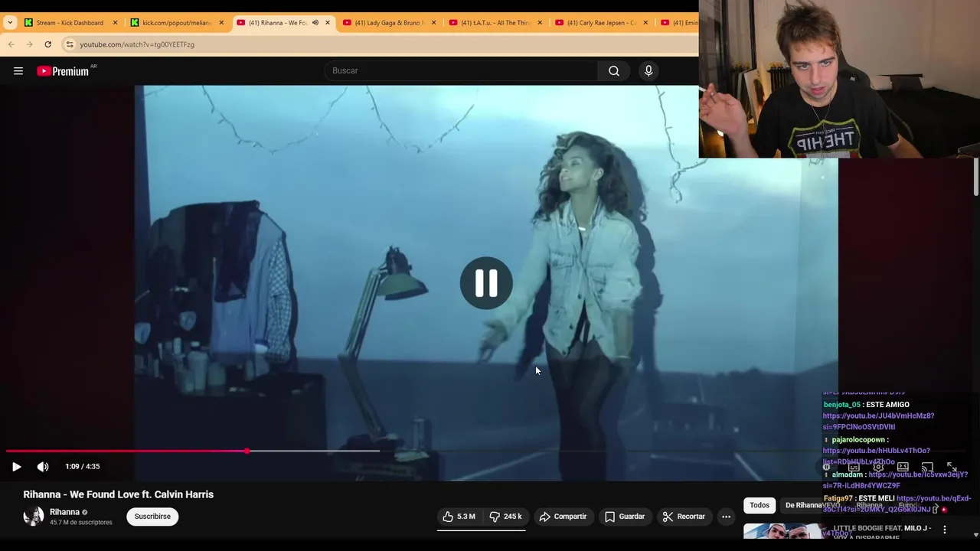980x551 pixels.
Task: Open pajarolocopown's youtu.be chat link
Action: pyautogui.click(x=877, y=456)
